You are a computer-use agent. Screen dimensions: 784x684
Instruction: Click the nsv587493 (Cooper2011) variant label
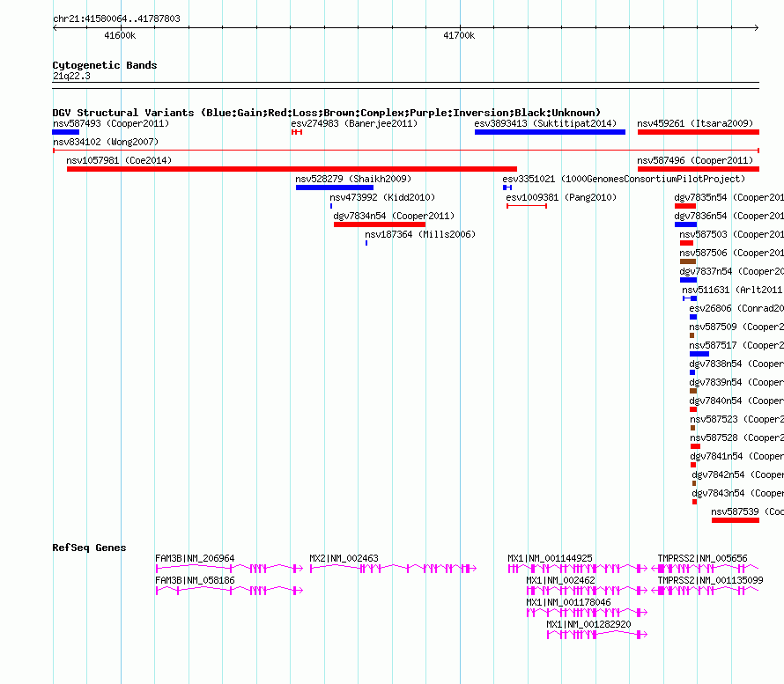coord(111,123)
